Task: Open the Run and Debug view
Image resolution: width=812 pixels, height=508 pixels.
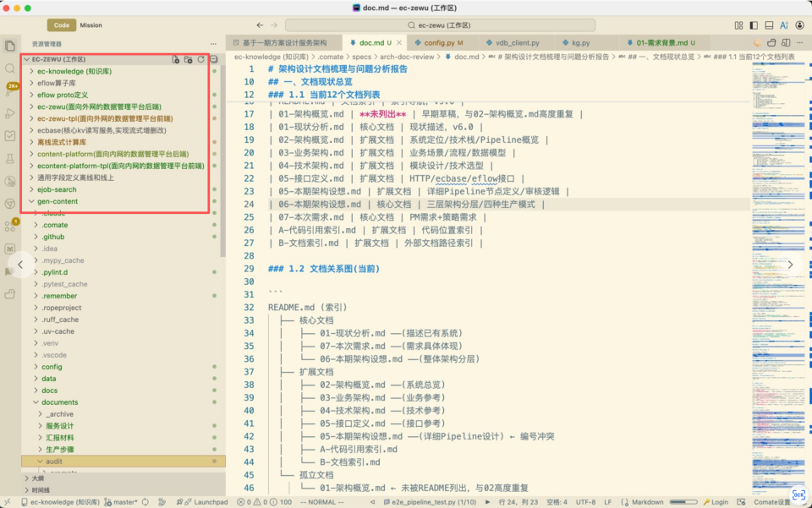Action: pos(10,113)
